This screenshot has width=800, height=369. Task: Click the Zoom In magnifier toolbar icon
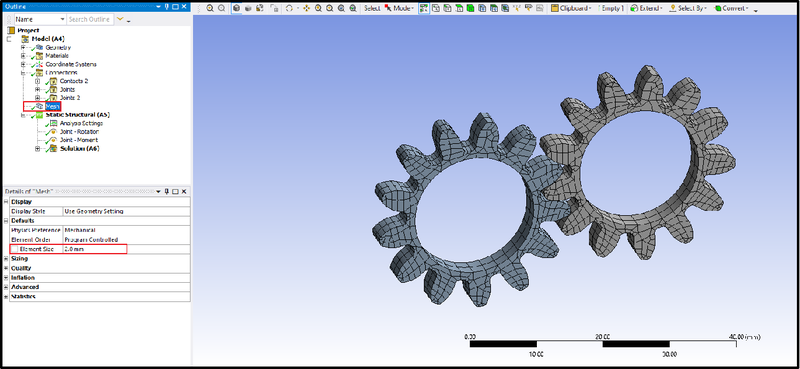210,8
